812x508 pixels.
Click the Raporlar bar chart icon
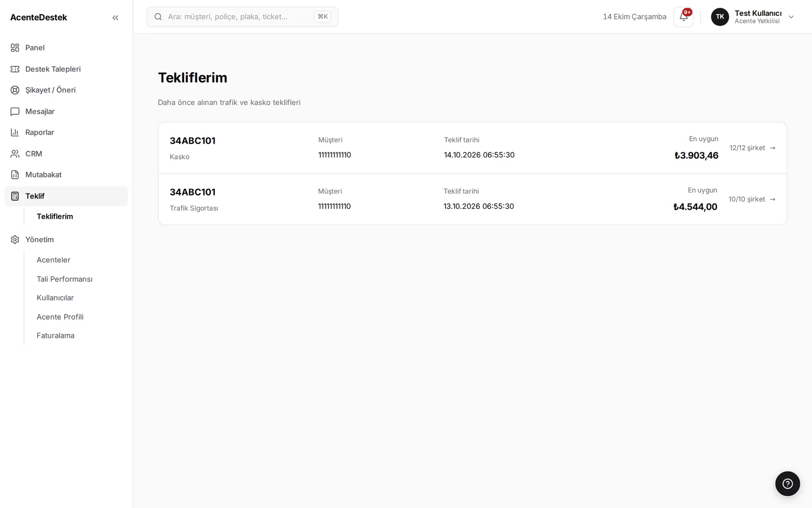15,133
